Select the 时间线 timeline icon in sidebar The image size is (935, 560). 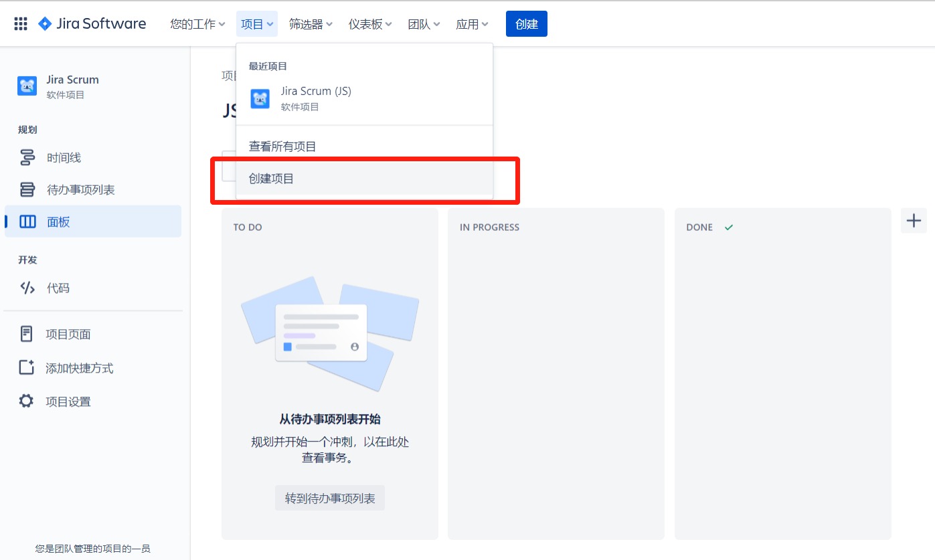(x=26, y=157)
